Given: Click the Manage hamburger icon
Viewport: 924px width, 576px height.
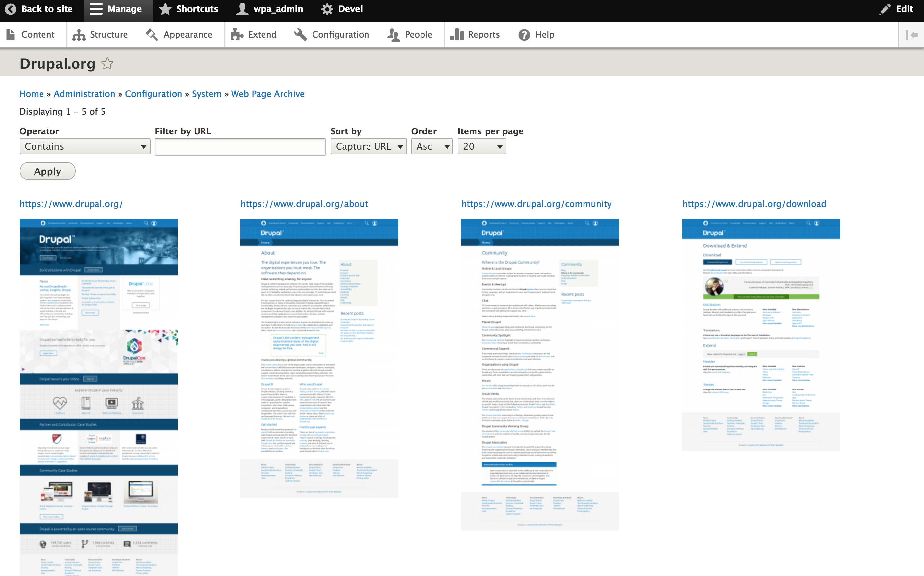Looking at the screenshot, I should pyautogui.click(x=95, y=9).
